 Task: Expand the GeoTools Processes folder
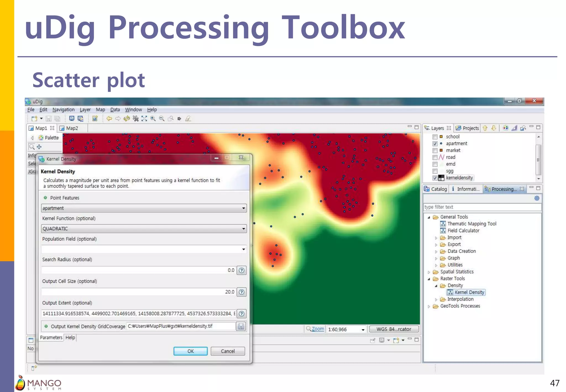click(429, 307)
